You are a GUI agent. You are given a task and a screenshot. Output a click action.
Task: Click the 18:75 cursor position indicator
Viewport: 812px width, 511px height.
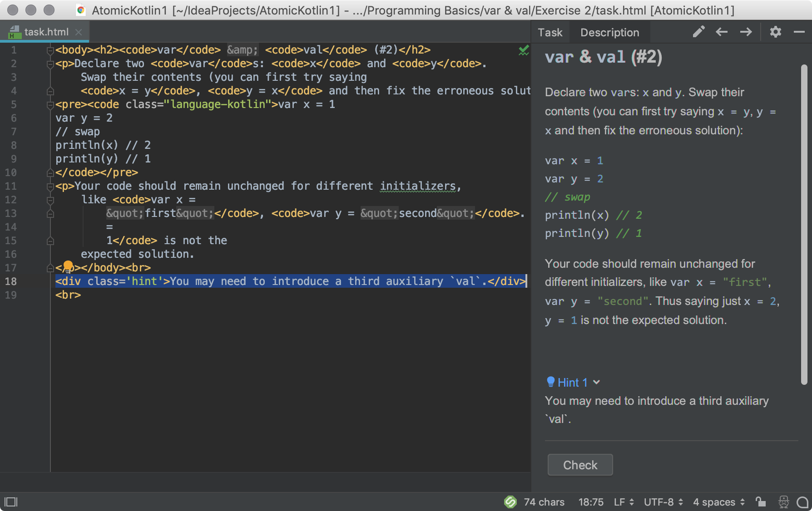(x=590, y=502)
